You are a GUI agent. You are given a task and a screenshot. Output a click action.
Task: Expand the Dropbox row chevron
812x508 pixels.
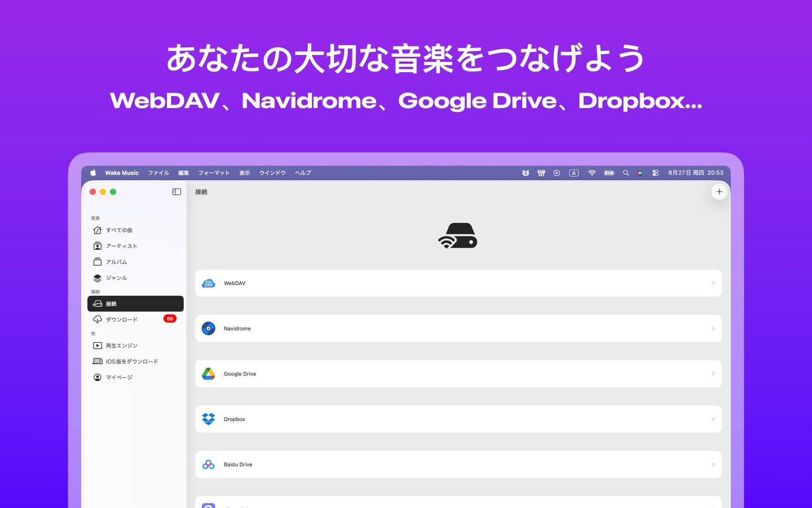713,419
